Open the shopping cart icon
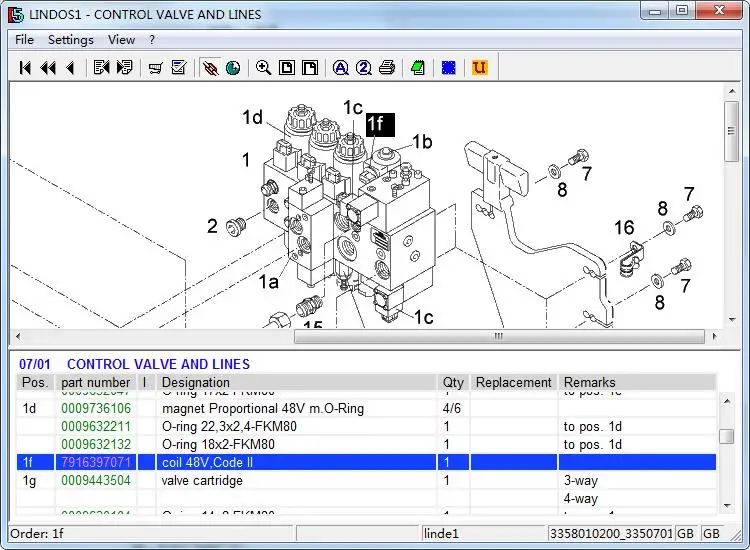This screenshot has width=750, height=550. pyautogui.click(x=155, y=68)
